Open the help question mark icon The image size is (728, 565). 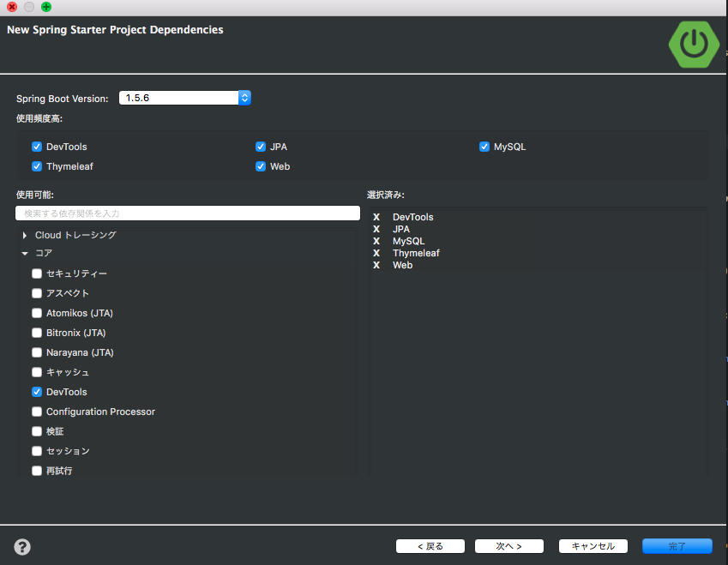[22, 547]
